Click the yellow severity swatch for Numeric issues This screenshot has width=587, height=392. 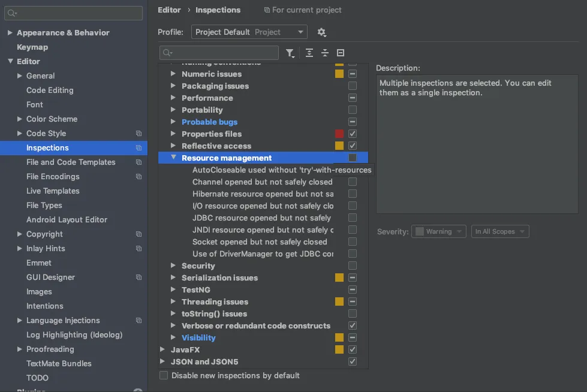(x=339, y=74)
